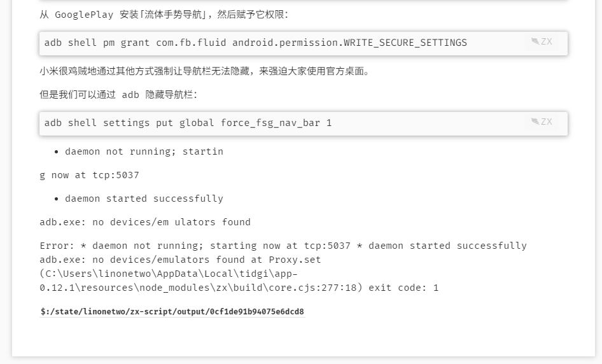Run the pm grant command with ZX button

pyautogui.click(x=542, y=41)
